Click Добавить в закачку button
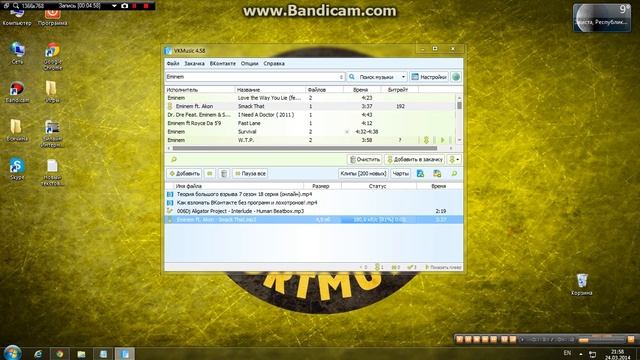This screenshot has height=360, width=640. 414,159
